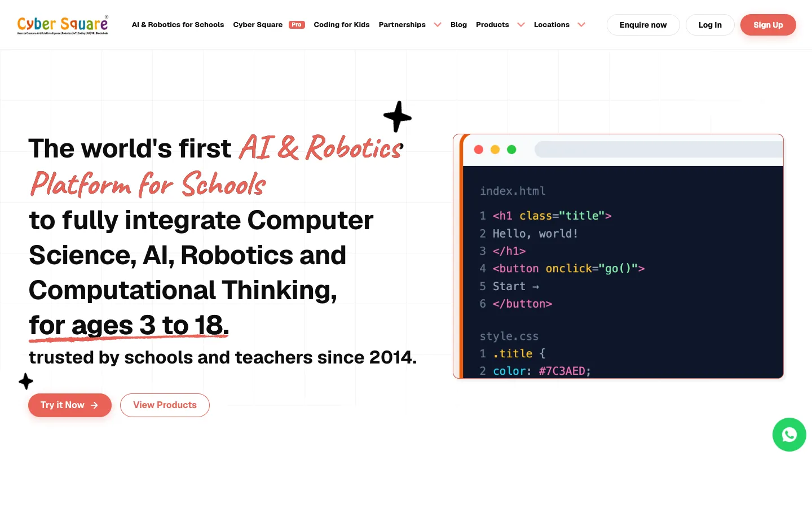Image resolution: width=812 pixels, height=508 pixels.
Task: Open WhatsApp chat bubble icon
Action: tap(789, 435)
